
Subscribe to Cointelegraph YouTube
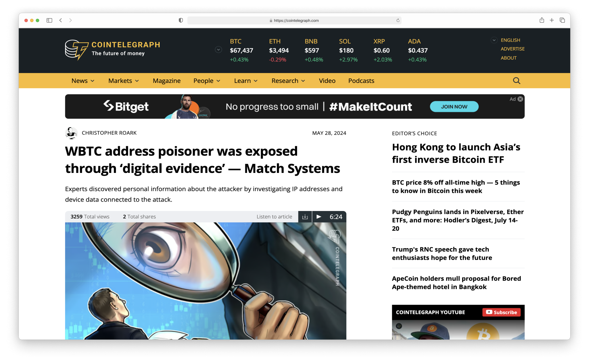[501, 312]
